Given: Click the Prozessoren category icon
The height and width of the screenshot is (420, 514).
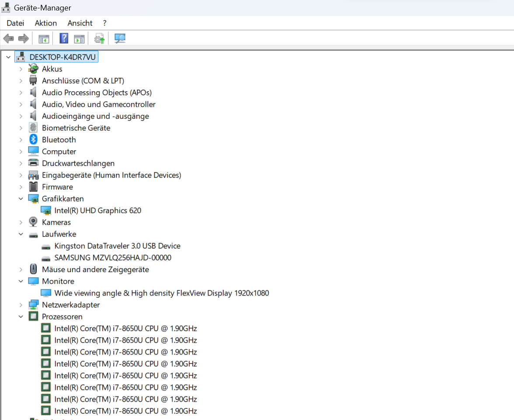Looking at the screenshot, I should (x=33, y=316).
